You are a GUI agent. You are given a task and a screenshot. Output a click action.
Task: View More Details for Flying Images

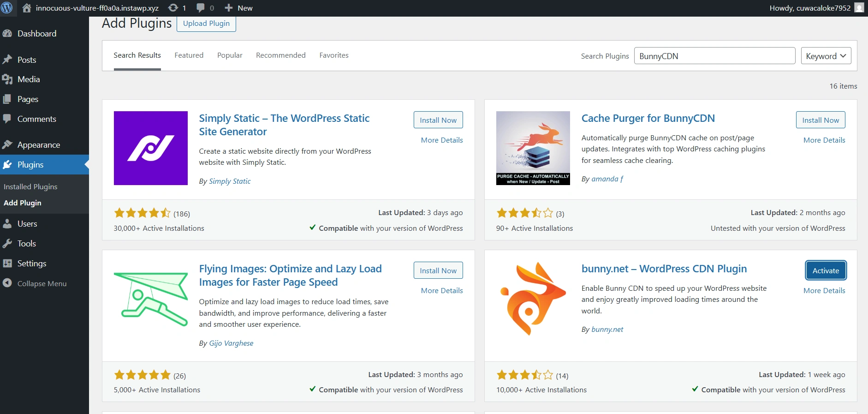click(x=442, y=291)
